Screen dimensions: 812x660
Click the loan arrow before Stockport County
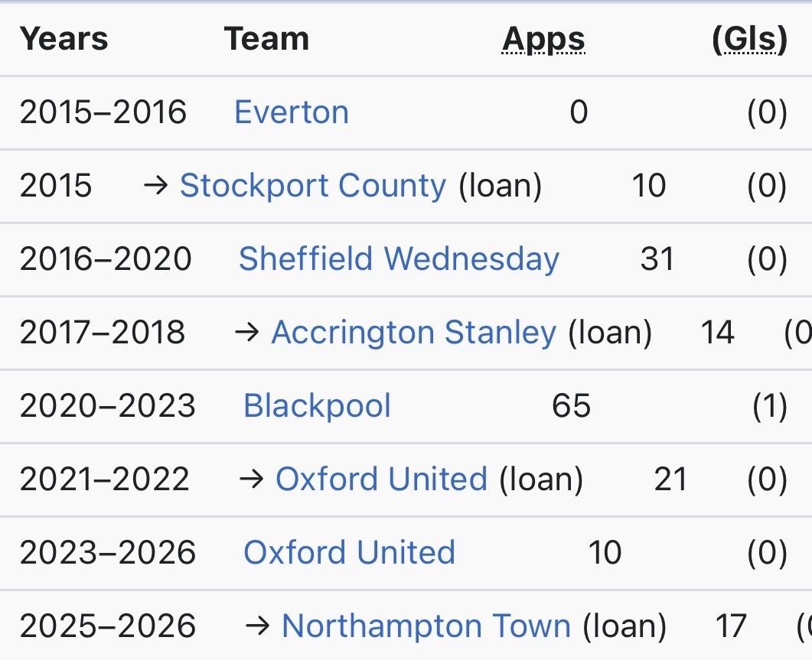tap(156, 186)
